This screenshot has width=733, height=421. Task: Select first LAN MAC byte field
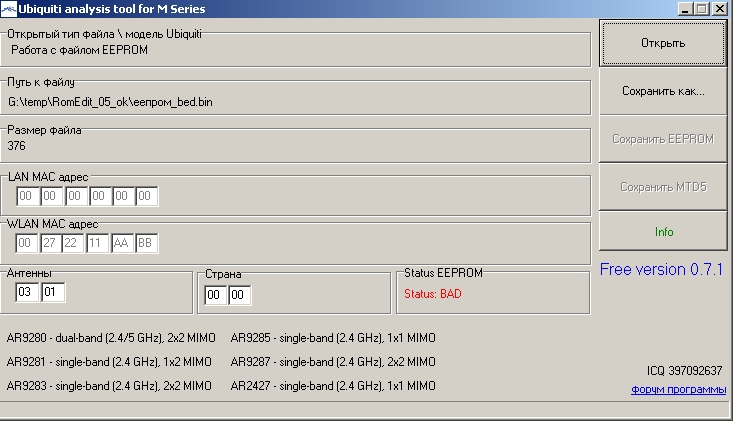pyautogui.click(x=27, y=196)
